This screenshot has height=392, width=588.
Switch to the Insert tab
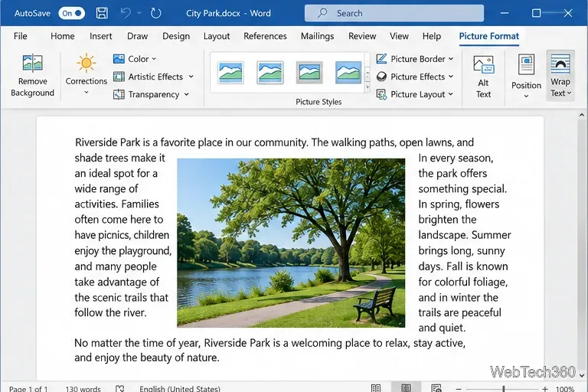tap(100, 36)
